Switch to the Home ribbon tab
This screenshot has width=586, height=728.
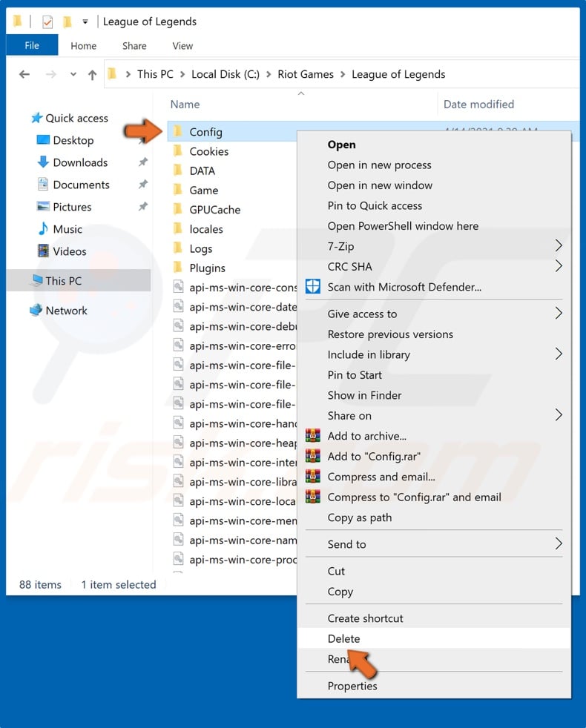point(84,46)
